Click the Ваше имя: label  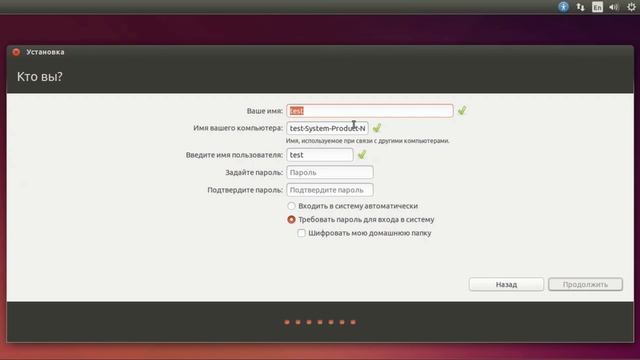click(x=264, y=111)
